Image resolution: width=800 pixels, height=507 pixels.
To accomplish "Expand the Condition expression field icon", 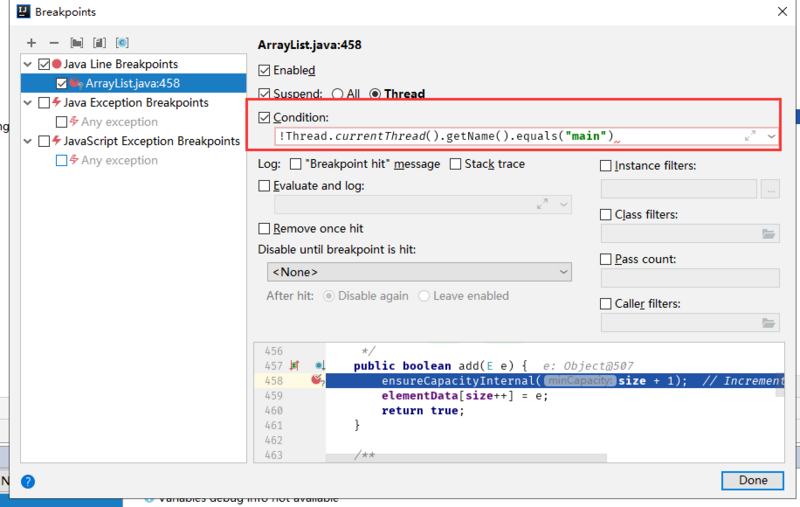I will pyautogui.click(x=750, y=136).
